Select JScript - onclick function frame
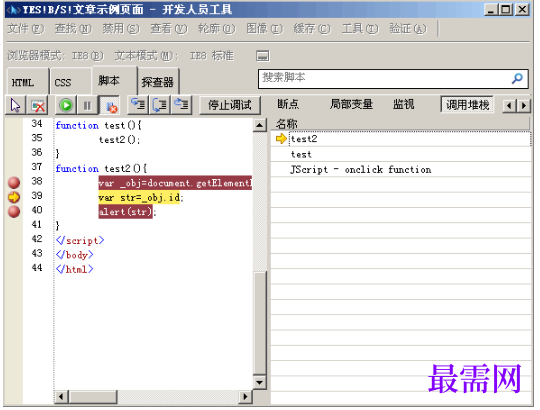Image resolution: width=540 pixels, height=410 pixels. (x=401, y=169)
